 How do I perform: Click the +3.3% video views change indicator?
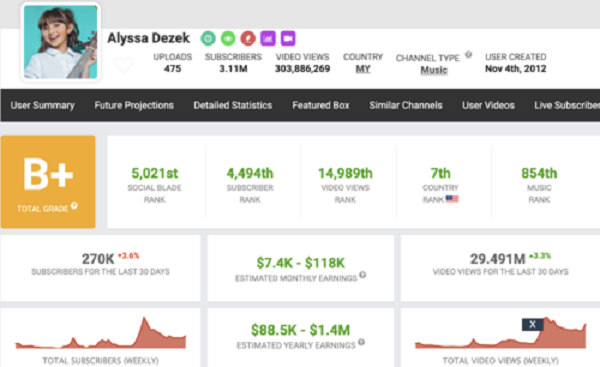coord(540,256)
